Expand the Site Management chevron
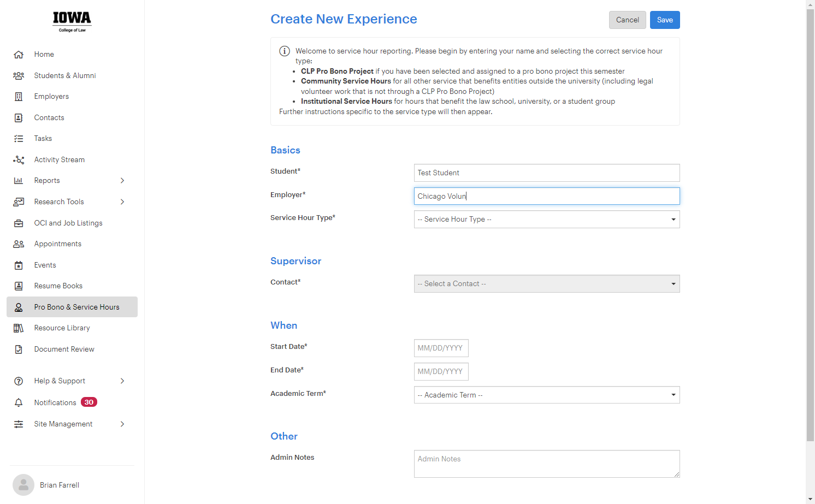This screenshot has width=815, height=504. click(122, 424)
